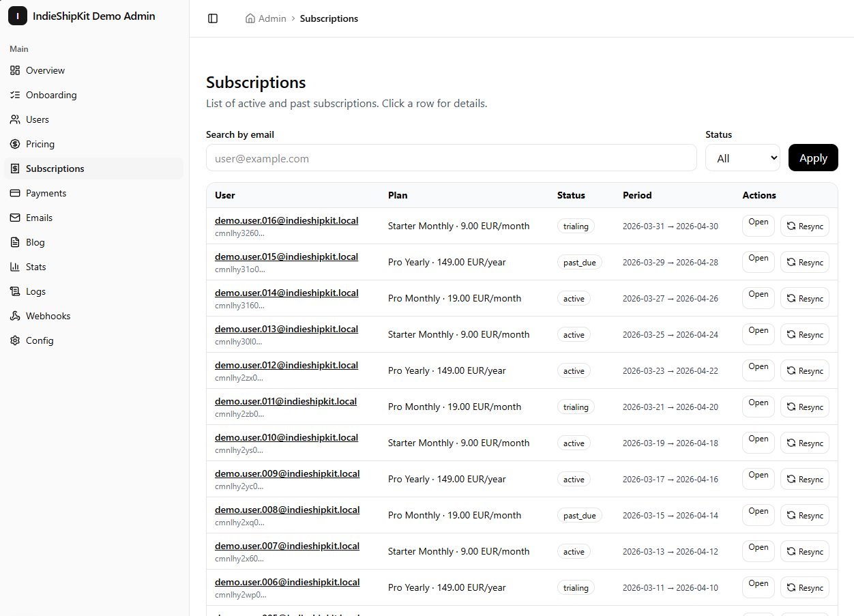Click the Onboarding checklist icon

point(15,95)
